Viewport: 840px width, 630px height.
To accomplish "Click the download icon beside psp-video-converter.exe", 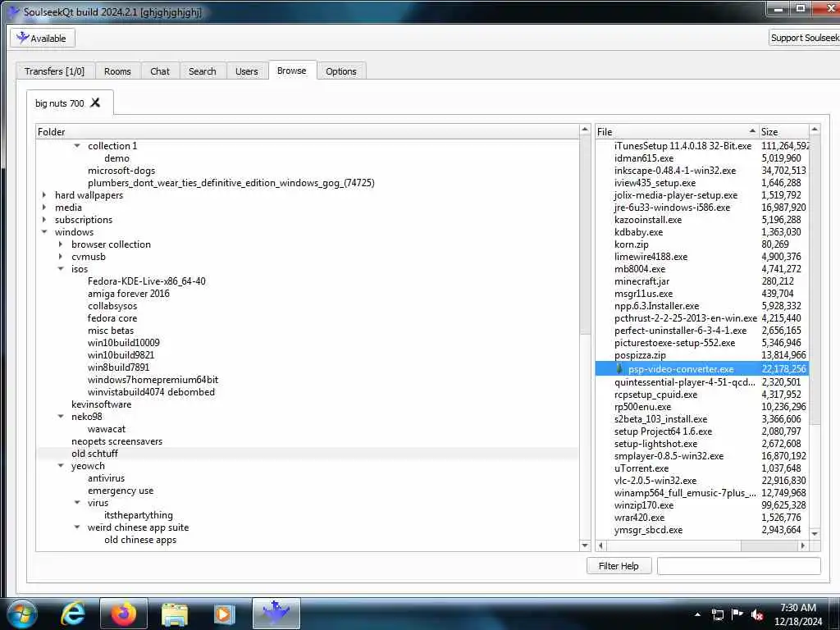I will point(619,368).
